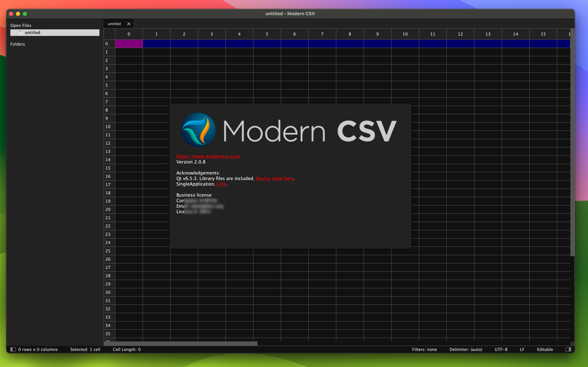Open the UTF-8 encoding selector
588x367 pixels.
(x=501, y=349)
